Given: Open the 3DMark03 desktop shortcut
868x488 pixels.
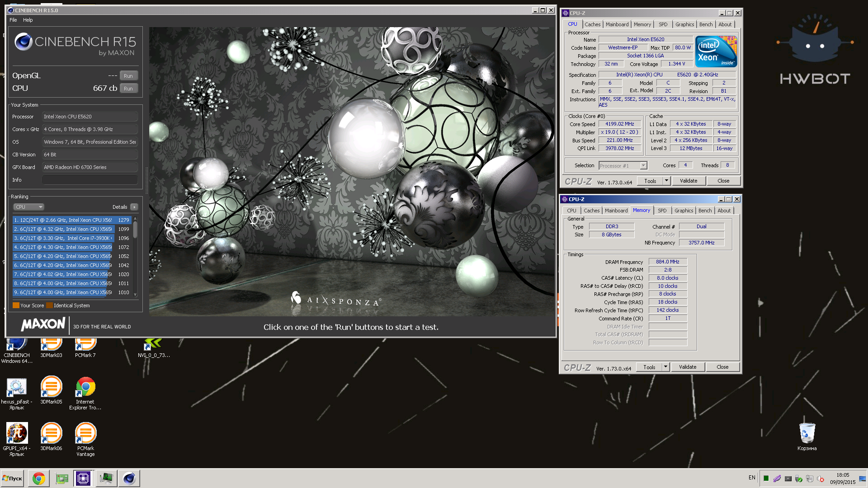Looking at the screenshot, I should coord(51,348).
